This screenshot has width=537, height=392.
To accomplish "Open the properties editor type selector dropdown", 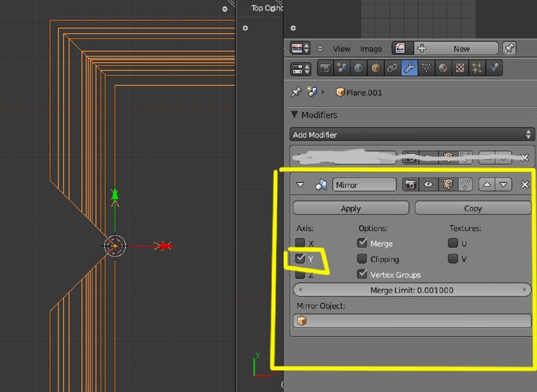I will (x=300, y=68).
